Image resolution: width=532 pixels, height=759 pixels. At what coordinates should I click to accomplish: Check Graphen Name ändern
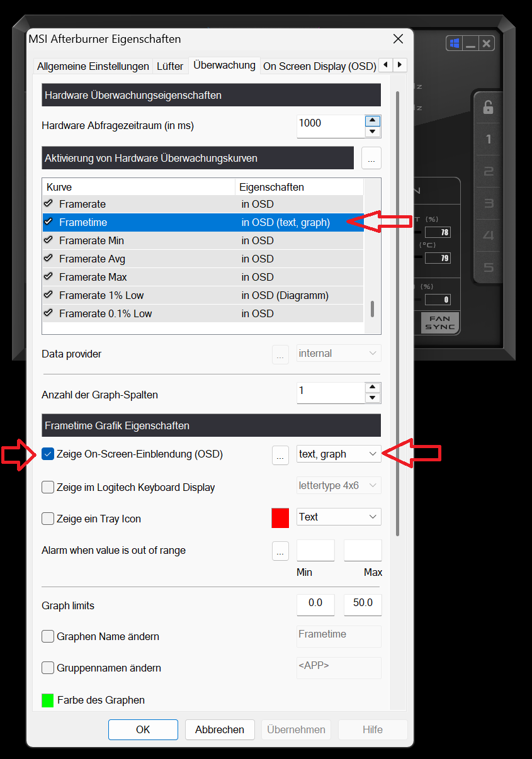48,636
